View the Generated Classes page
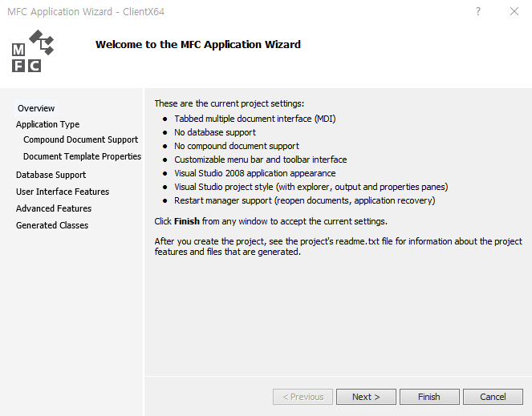532x416 pixels. pos(52,225)
